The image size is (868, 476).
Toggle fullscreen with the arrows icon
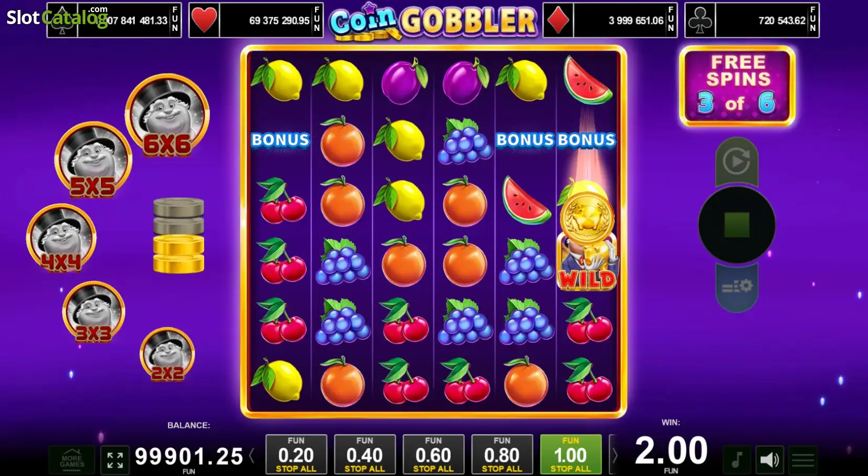click(x=115, y=460)
